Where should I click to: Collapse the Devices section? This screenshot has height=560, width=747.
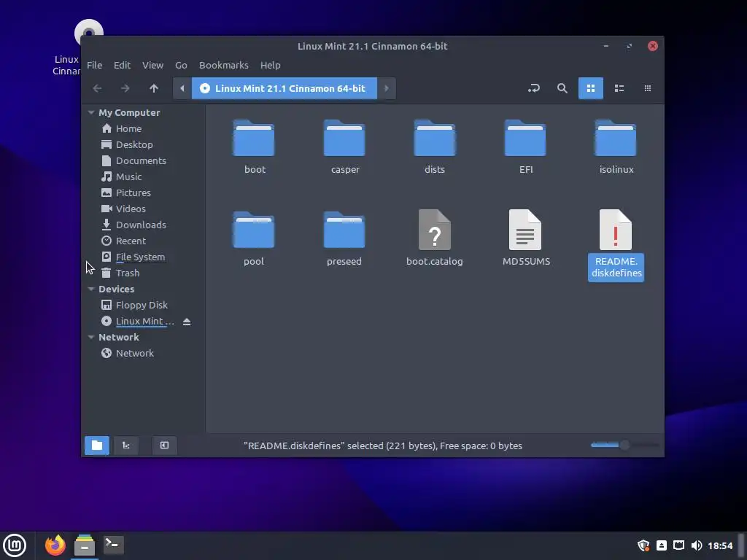click(x=91, y=289)
